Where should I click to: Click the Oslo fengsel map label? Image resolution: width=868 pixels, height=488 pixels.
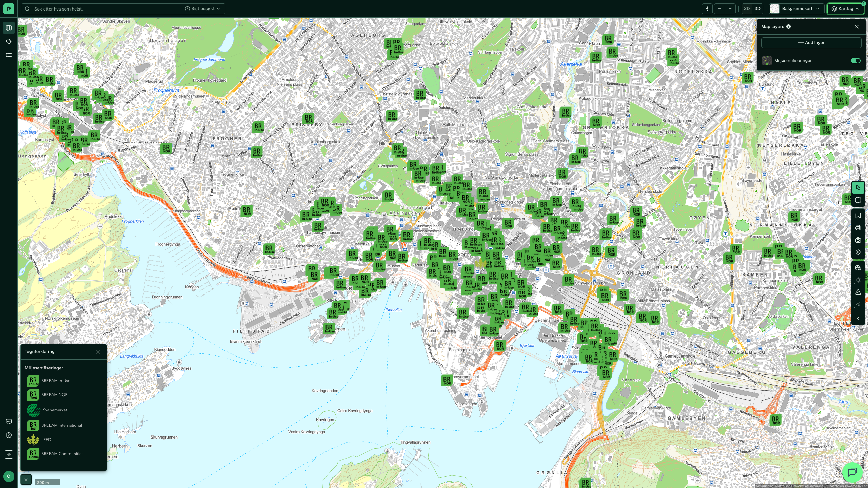713,318
